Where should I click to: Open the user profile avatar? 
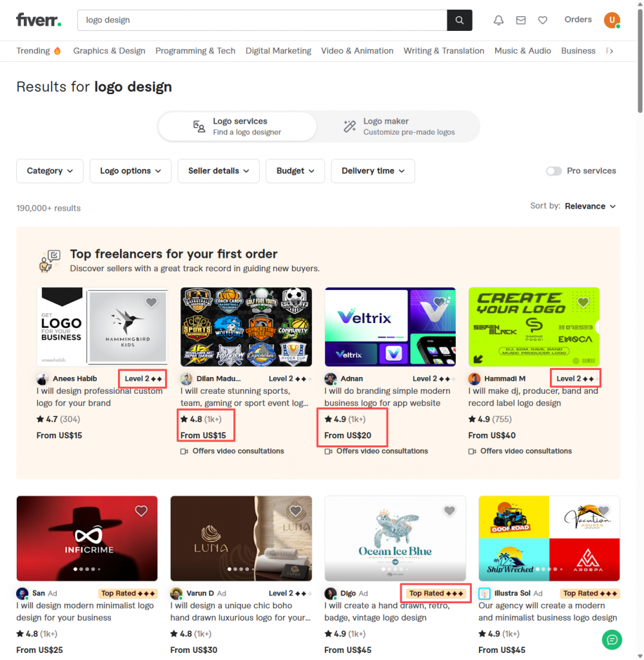tap(612, 20)
